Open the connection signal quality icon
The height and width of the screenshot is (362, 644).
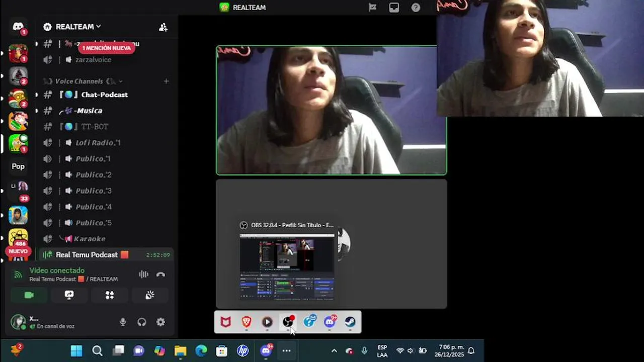click(x=18, y=275)
